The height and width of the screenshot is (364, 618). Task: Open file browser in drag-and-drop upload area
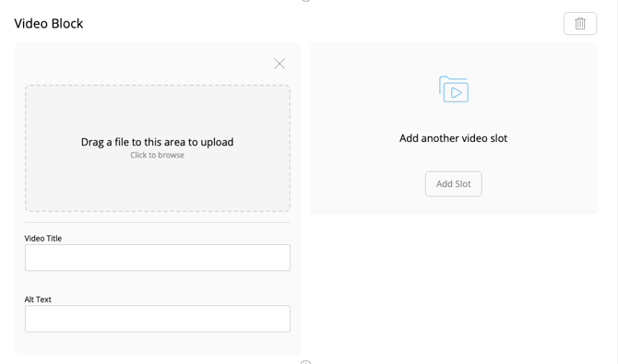pos(158,148)
